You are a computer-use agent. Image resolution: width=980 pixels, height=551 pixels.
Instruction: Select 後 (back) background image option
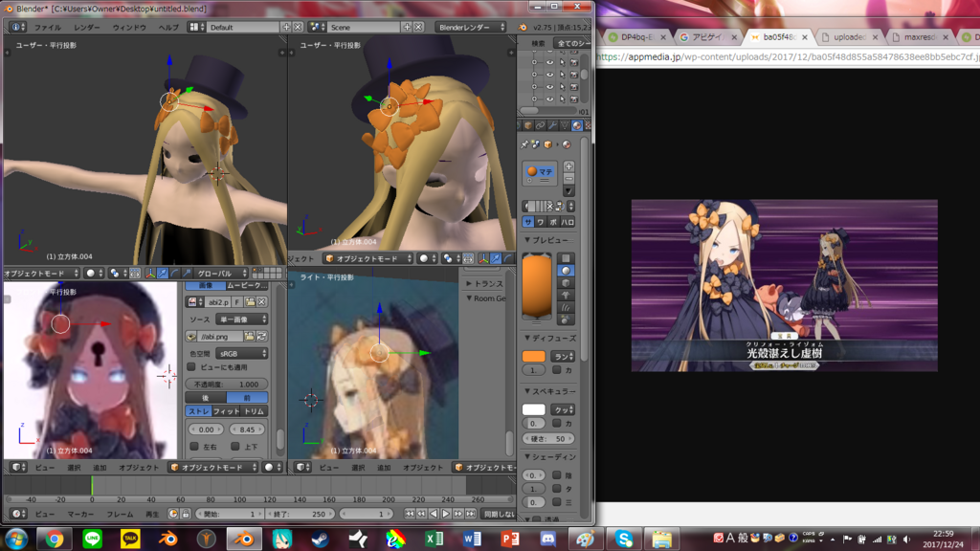(x=206, y=398)
